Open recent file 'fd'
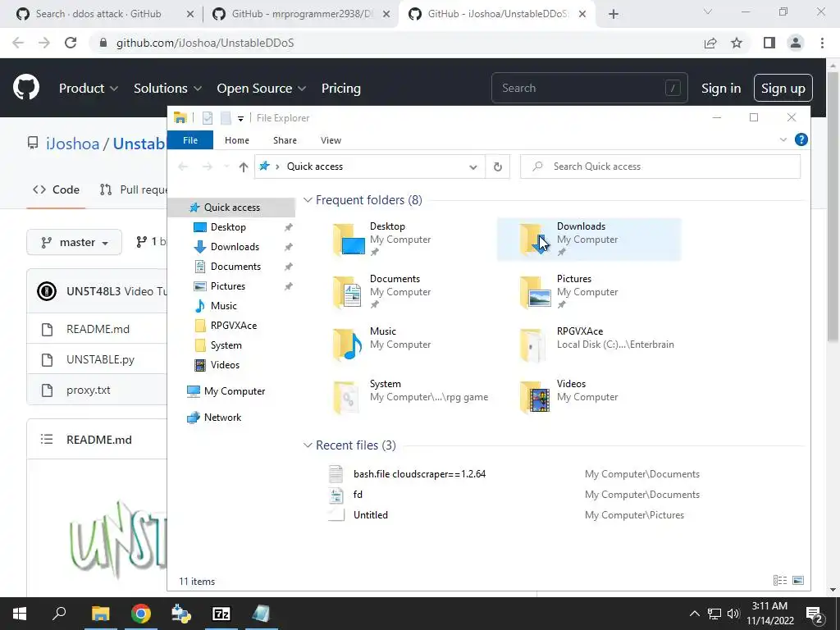 click(358, 495)
